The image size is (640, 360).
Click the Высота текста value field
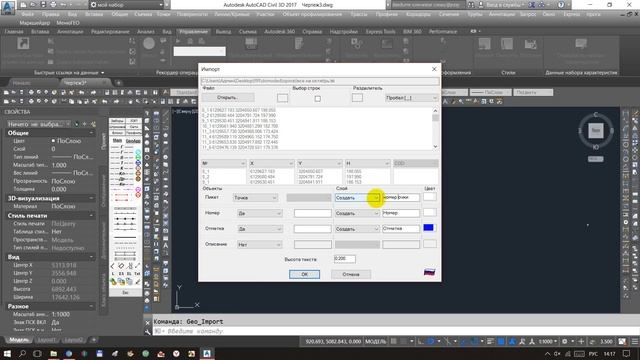pyautogui.click(x=344, y=259)
